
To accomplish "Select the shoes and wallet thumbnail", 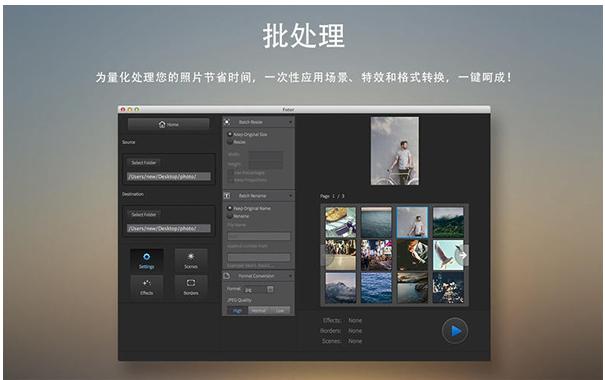I will pyautogui.click(x=340, y=222).
